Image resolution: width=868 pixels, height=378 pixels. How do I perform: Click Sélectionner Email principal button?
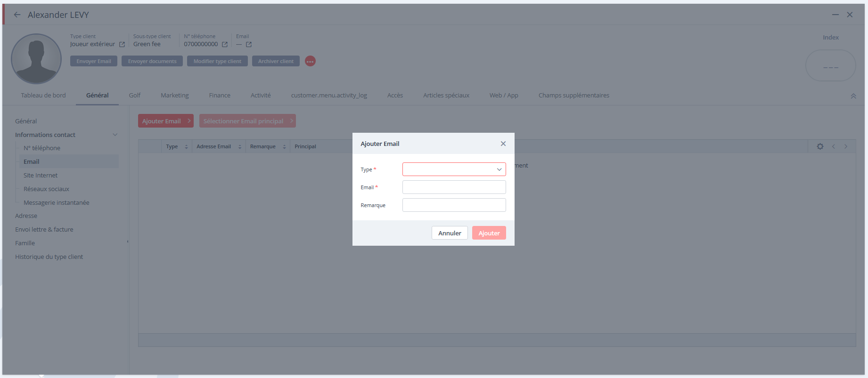[x=247, y=121]
